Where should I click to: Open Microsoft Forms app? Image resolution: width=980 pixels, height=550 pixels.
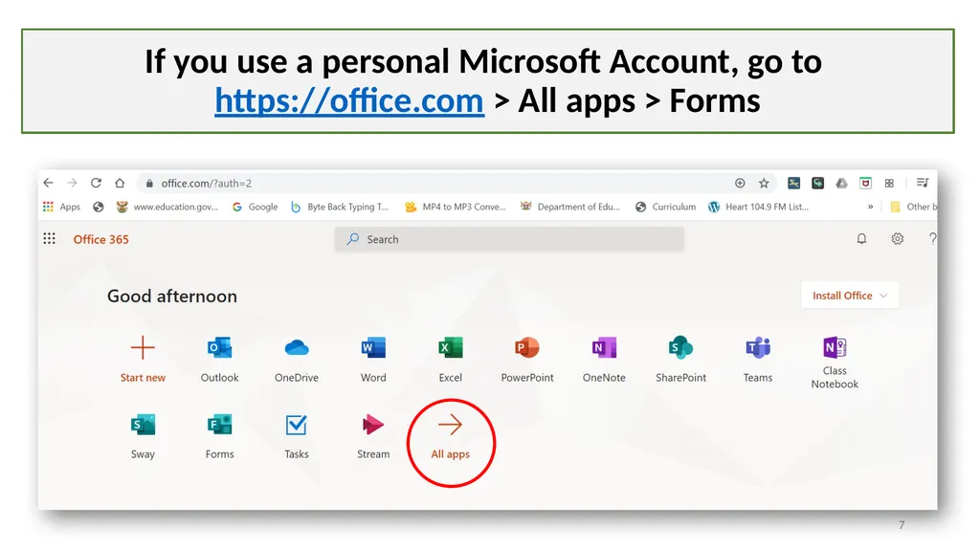(x=219, y=425)
